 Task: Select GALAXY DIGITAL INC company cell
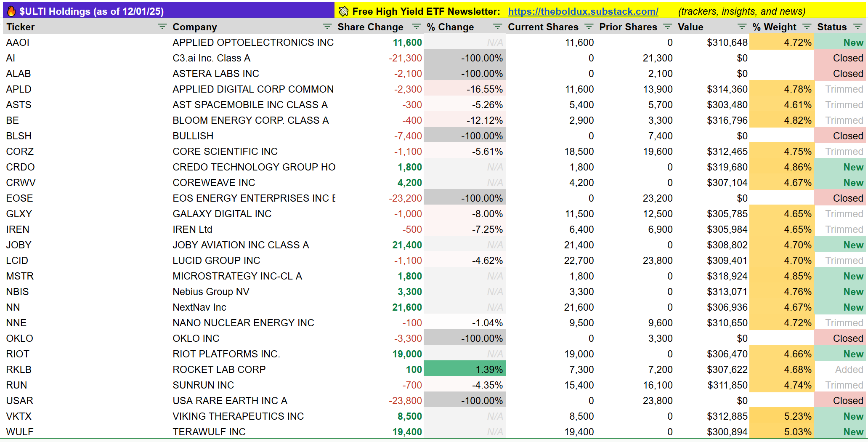[252, 214]
